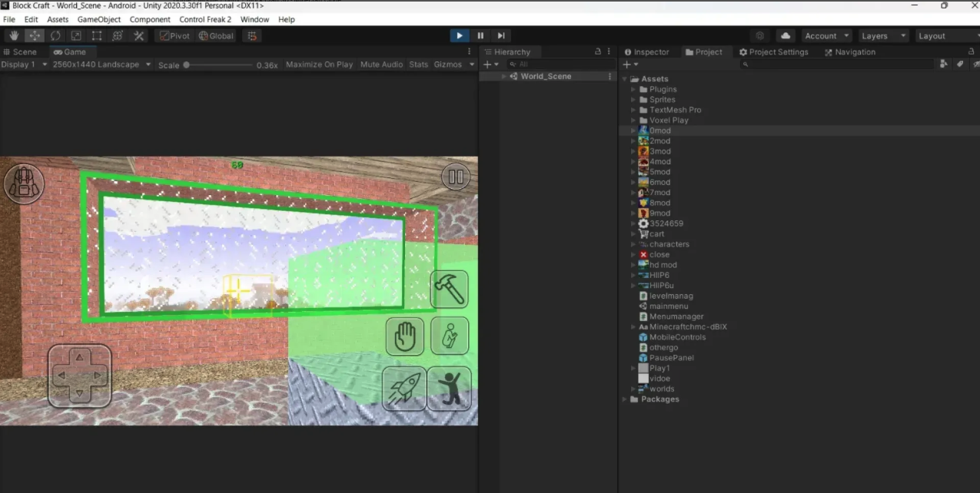Open the custom editor tools icon
Screen dimensions: 980x493
tap(139, 35)
